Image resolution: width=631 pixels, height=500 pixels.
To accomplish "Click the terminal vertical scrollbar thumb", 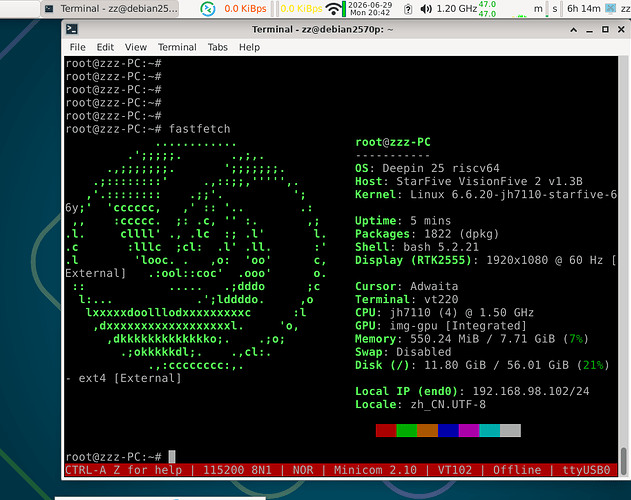I will [x=624, y=461].
